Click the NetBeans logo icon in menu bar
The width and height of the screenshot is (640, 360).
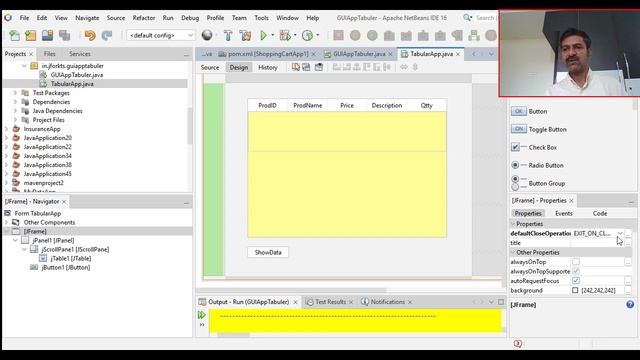point(8,18)
